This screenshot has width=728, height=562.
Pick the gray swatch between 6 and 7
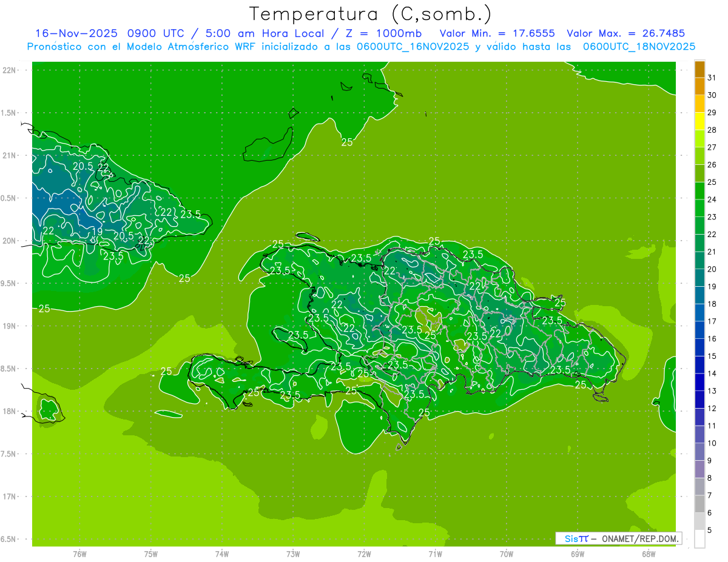699,504
